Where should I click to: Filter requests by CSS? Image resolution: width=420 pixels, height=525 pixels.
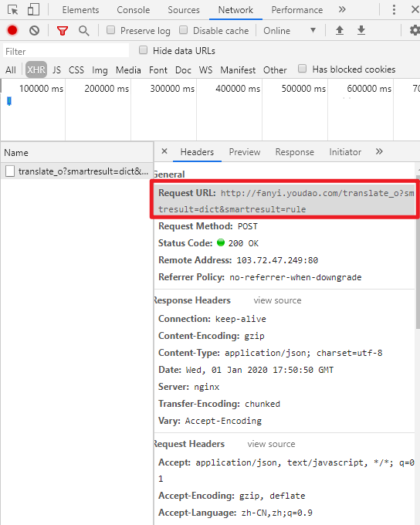[x=76, y=70]
